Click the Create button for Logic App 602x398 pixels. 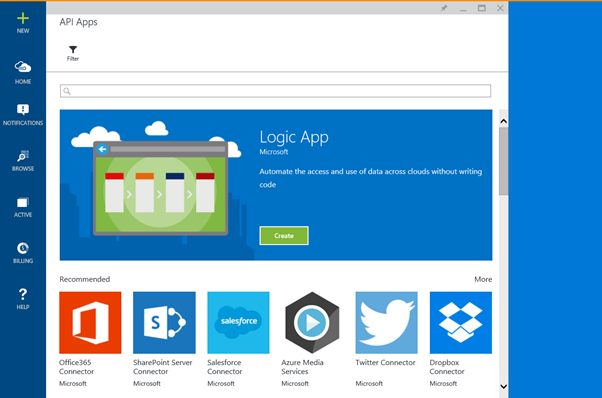[284, 236]
